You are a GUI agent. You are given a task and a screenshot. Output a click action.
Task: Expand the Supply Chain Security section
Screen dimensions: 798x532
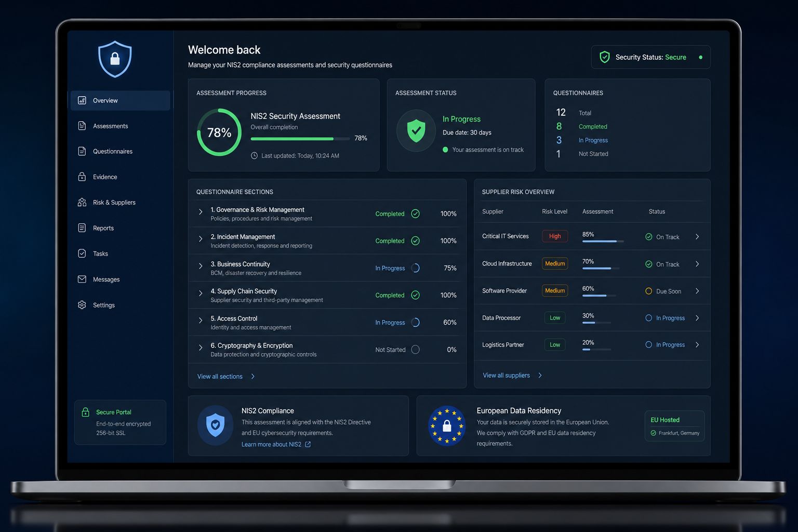[x=201, y=293]
